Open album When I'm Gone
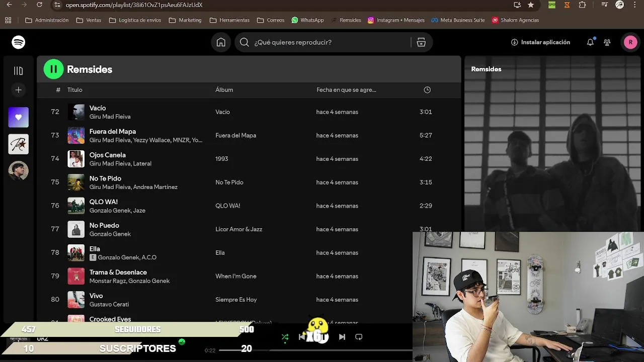 [x=236, y=276]
